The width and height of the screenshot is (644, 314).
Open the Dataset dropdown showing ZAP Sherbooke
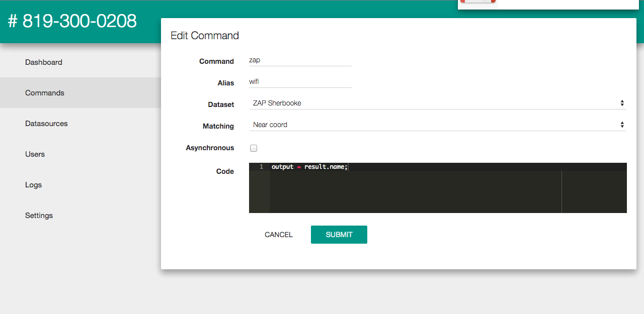point(438,103)
